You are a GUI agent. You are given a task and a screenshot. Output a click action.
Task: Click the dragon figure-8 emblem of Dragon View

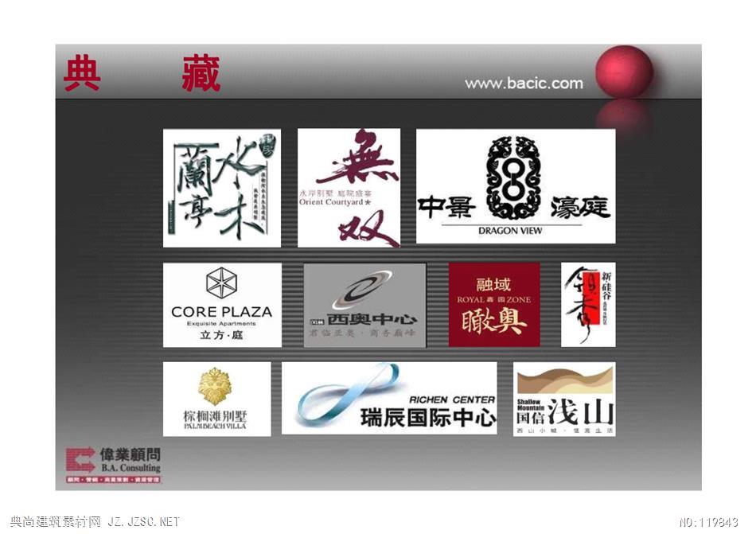coord(513,177)
